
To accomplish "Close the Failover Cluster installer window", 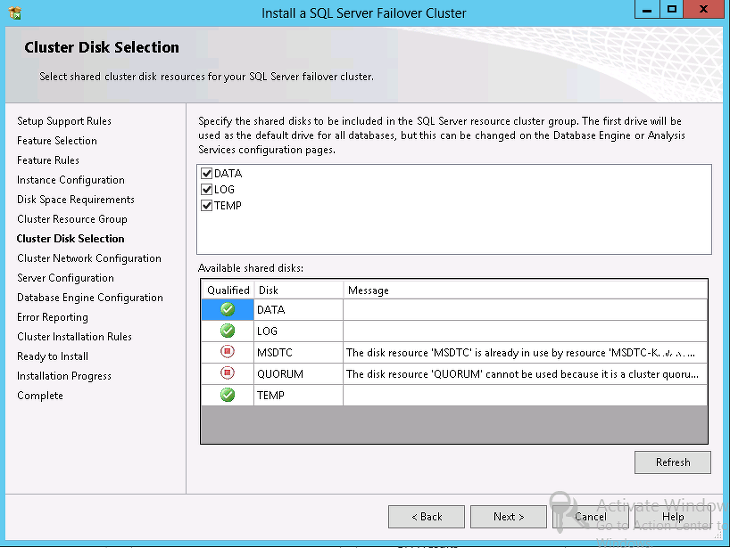I will pos(703,9).
